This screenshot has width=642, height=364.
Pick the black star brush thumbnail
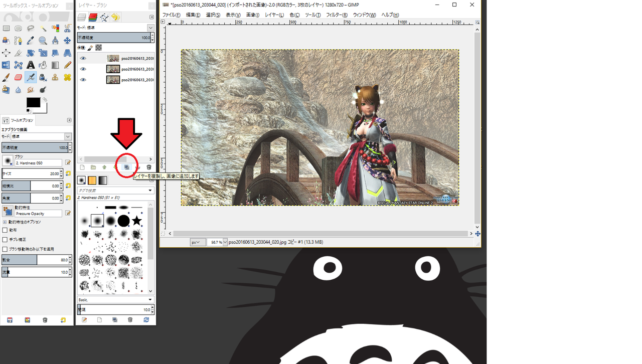click(x=136, y=221)
